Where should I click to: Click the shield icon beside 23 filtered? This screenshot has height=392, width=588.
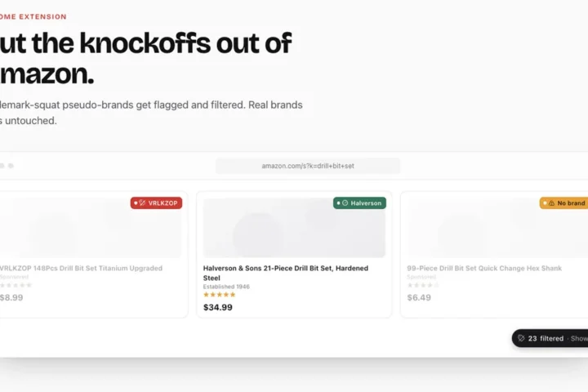(x=521, y=338)
